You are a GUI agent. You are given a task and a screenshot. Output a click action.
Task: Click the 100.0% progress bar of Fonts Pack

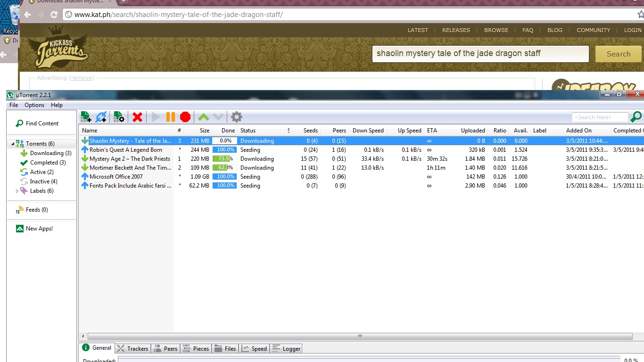coord(224,185)
